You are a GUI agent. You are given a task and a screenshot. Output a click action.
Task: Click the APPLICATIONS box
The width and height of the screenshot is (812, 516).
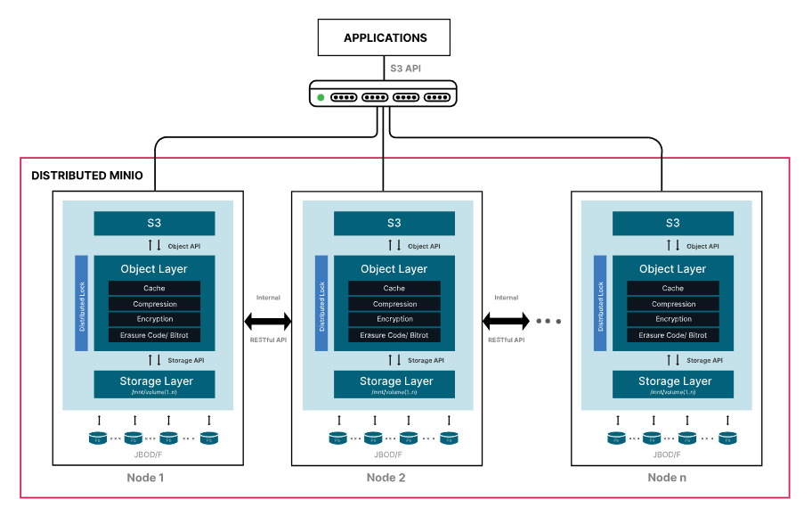[x=384, y=37]
